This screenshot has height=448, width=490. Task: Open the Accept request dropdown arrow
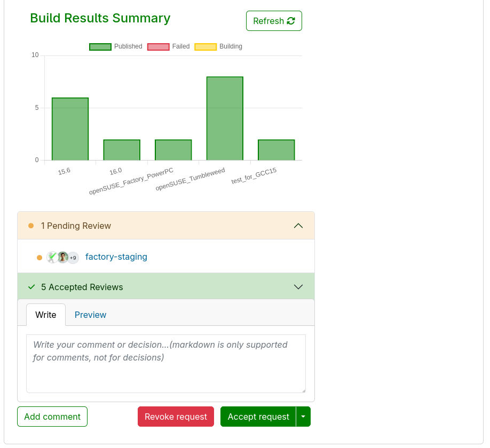pyautogui.click(x=303, y=417)
